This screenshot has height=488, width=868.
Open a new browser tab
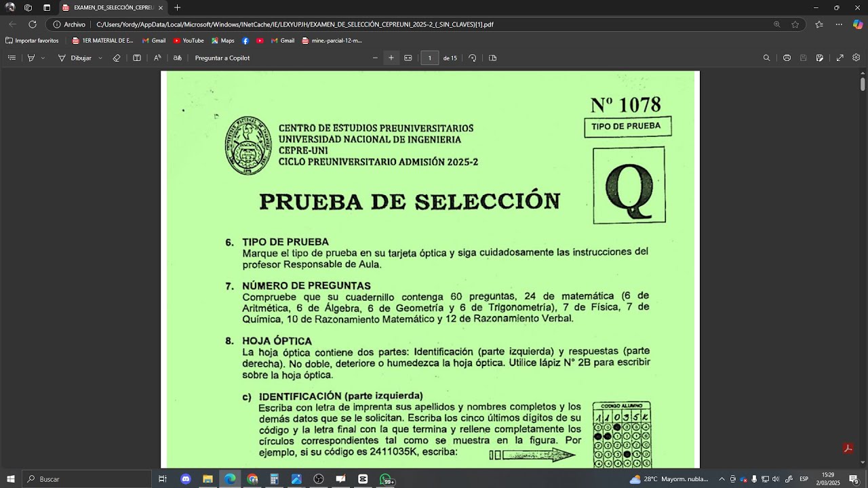click(x=178, y=7)
